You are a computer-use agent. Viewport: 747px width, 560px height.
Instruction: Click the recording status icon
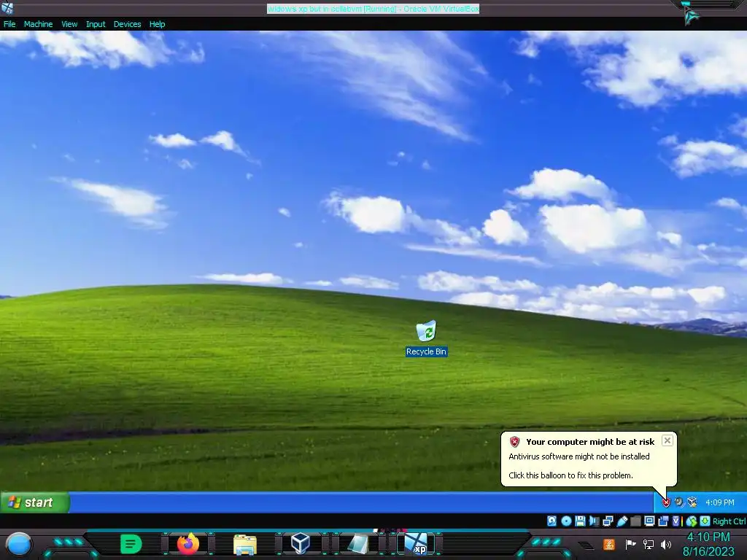pyautogui.click(x=663, y=521)
